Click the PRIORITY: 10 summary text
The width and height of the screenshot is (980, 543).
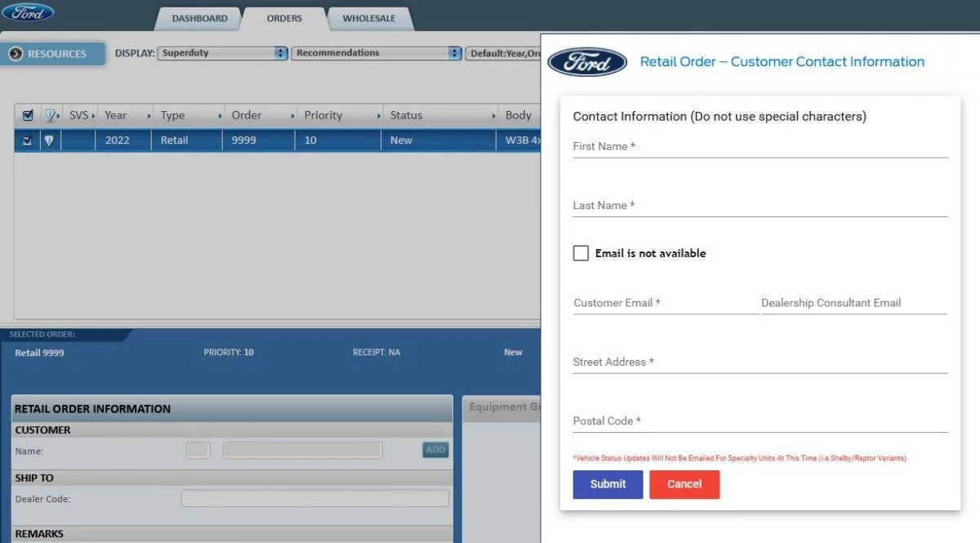pyautogui.click(x=229, y=353)
